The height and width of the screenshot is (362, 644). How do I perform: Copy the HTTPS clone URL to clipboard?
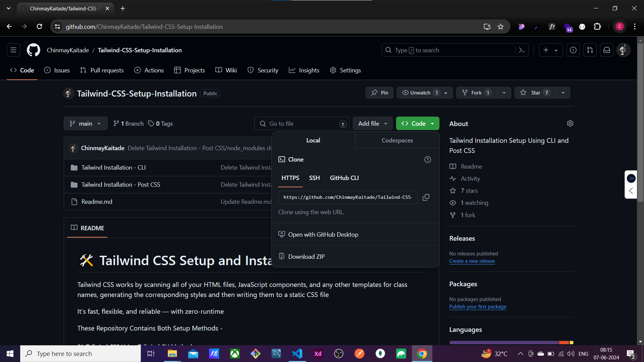[426, 197]
